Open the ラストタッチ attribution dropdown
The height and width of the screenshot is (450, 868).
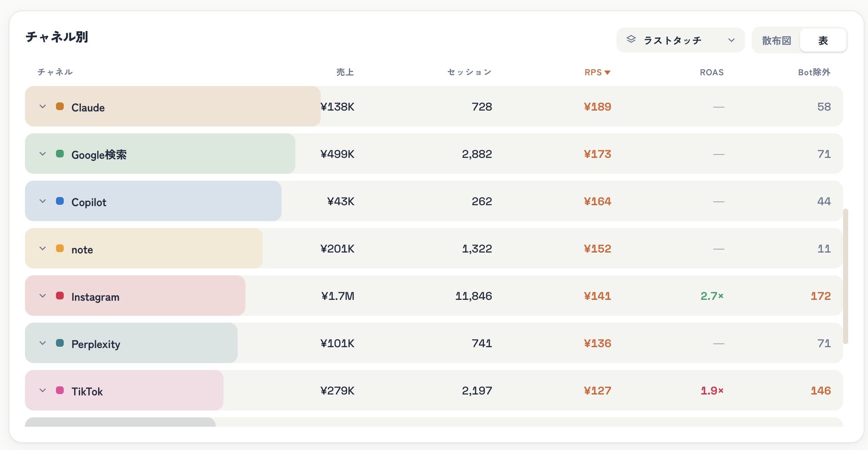tap(680, 40)
